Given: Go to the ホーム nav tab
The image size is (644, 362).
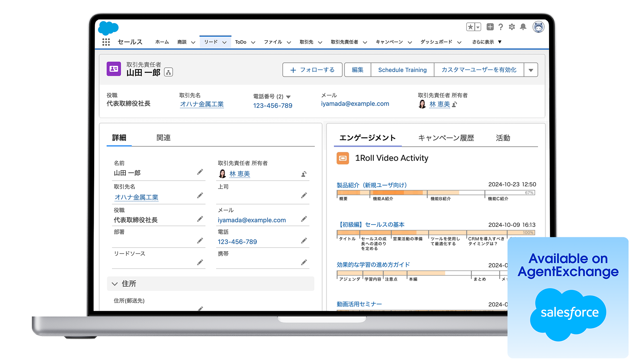Looking at the screenshot, I should (x=162, y=42).
